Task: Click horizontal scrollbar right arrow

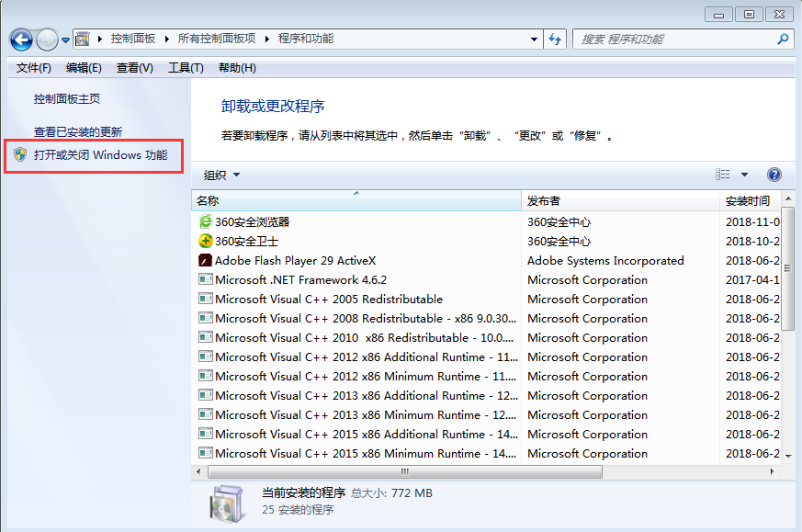Action: point(773,471)
